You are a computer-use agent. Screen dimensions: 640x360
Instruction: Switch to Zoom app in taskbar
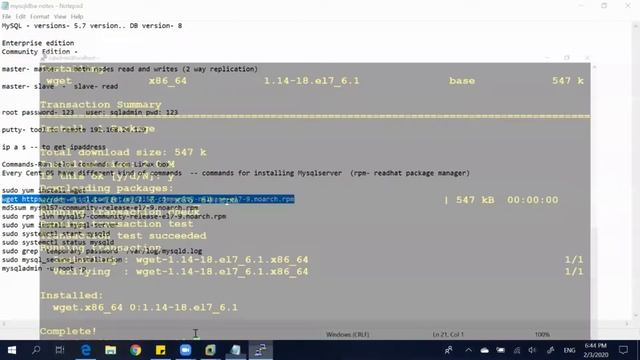(185, 350)
